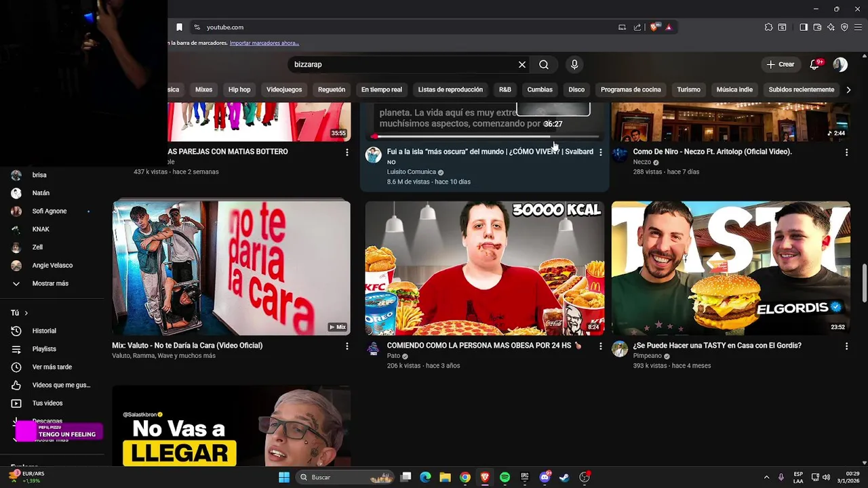
Task: Open Historial in sidebar
Action: [44, 331]
